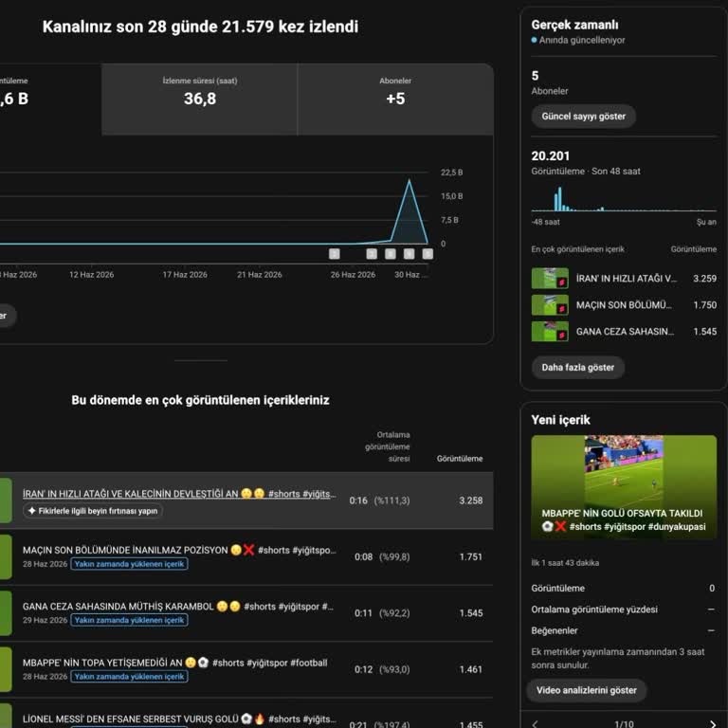Viewport: 728px width, 728px height.
Task: Click Güncel sayıyı göster button
Action: 583,117
